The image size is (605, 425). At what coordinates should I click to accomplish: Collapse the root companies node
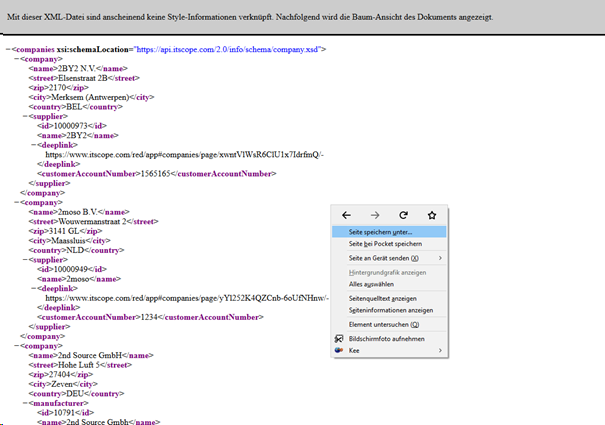click(x=8, y=49)
